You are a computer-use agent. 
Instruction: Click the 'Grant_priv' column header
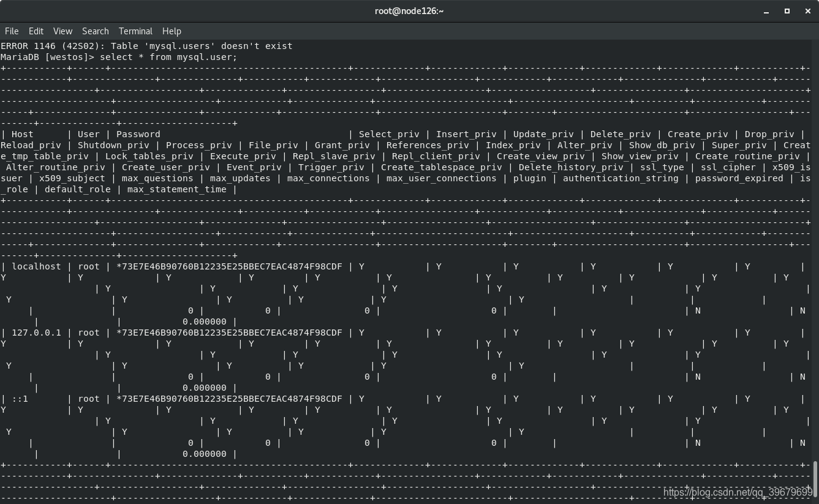[342, 145]
